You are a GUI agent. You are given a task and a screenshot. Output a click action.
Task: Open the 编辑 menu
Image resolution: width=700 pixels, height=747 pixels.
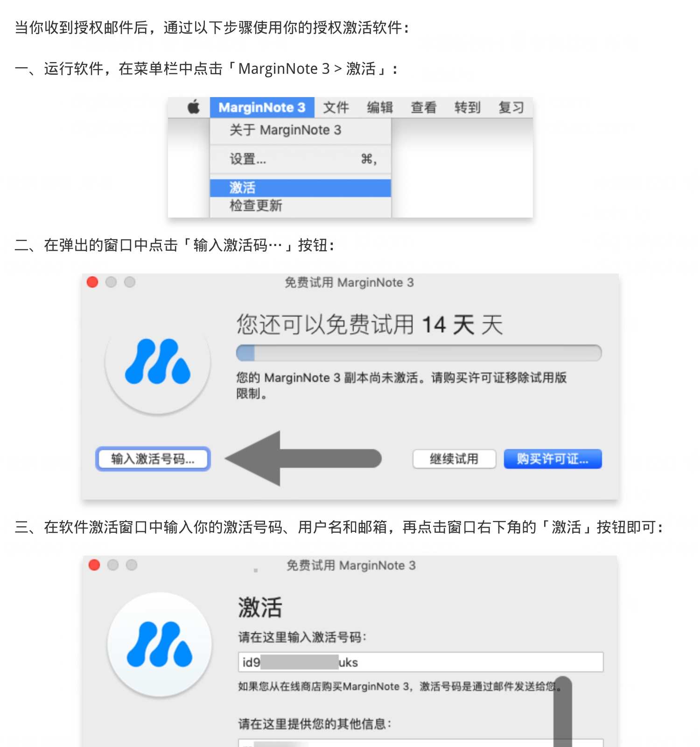pyautogui.click(x=380, y=107)
